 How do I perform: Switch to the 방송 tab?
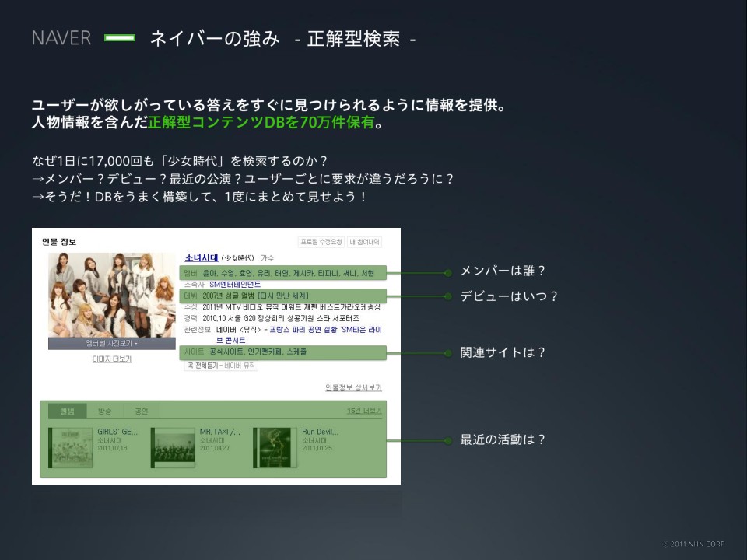click(105, 411)
